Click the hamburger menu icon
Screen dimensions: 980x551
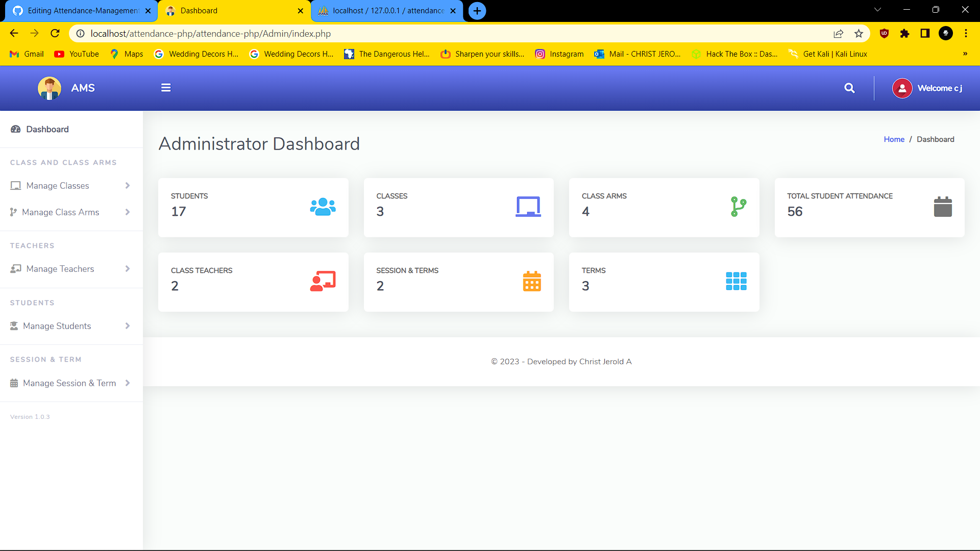[x=166, y=87]
